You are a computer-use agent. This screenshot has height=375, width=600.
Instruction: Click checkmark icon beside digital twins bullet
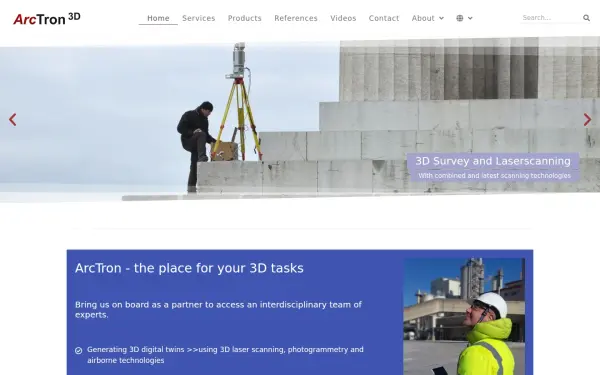(78, 350)
